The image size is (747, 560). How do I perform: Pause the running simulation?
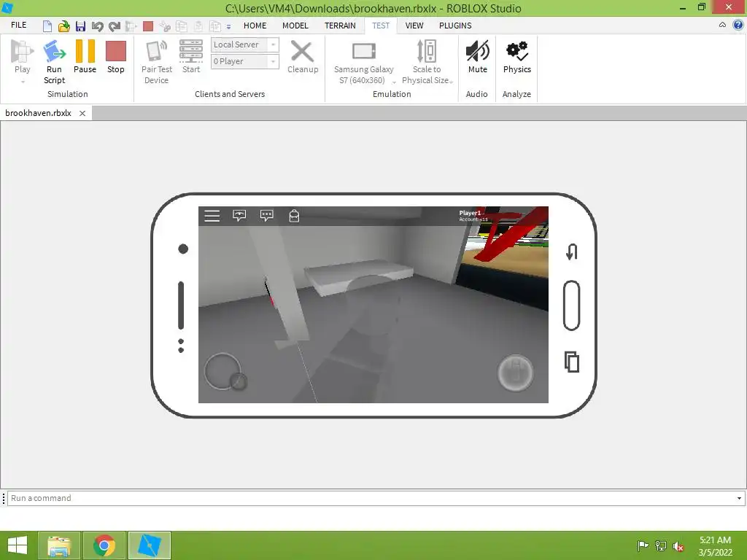85,56
